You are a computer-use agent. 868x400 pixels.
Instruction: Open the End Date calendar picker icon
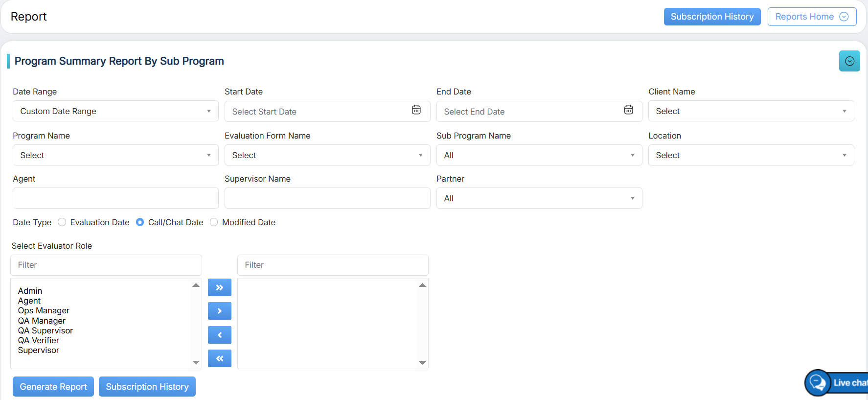(628, 110)
